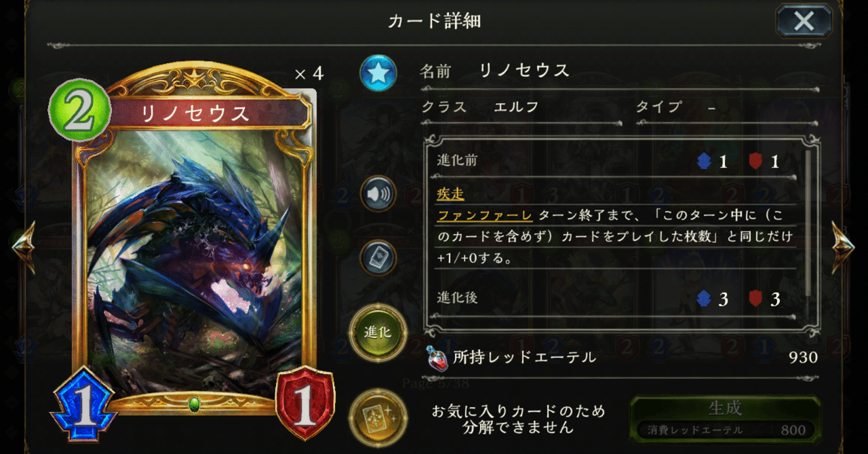Viewport: 868px width, 454px height.
Task: Click the blue attack 1 icon on card
Action: [x=82, y=407]
